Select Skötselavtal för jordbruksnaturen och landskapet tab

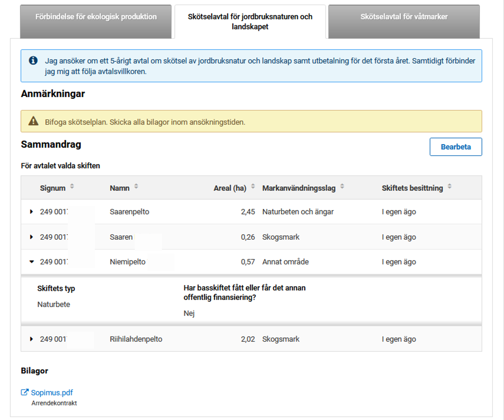pos(250,22)
